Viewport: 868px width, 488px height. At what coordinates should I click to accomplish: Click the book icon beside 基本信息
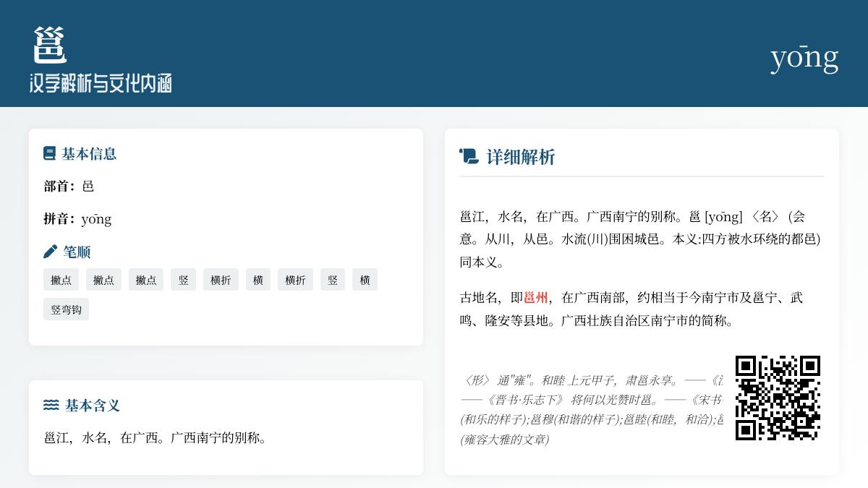point(49,153)
